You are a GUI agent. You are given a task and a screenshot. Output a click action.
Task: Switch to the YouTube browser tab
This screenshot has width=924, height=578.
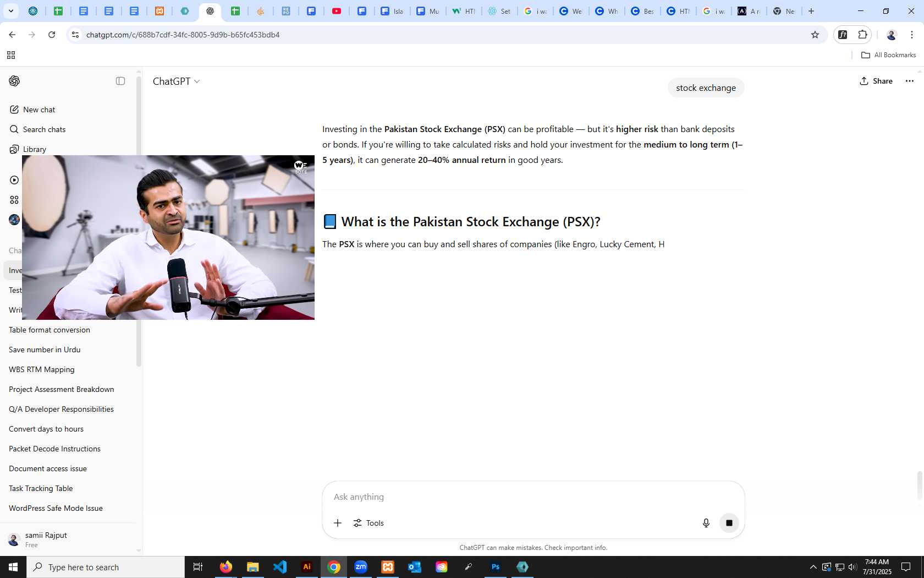pos(337,11)
